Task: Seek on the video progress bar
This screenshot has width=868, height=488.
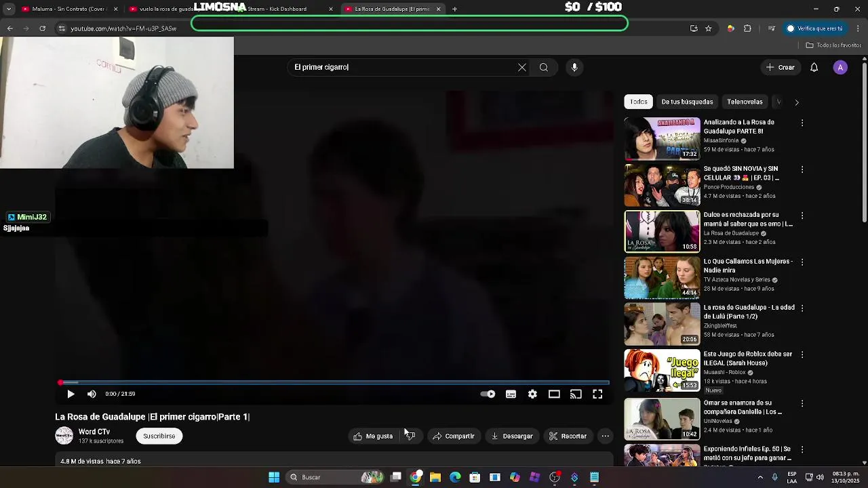Action: (334, 383)
